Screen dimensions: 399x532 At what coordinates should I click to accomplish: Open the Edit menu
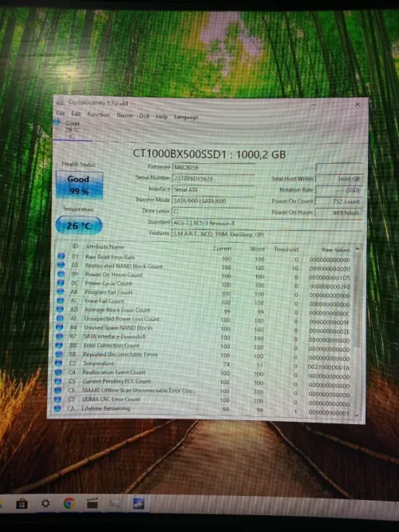point(76,113)
